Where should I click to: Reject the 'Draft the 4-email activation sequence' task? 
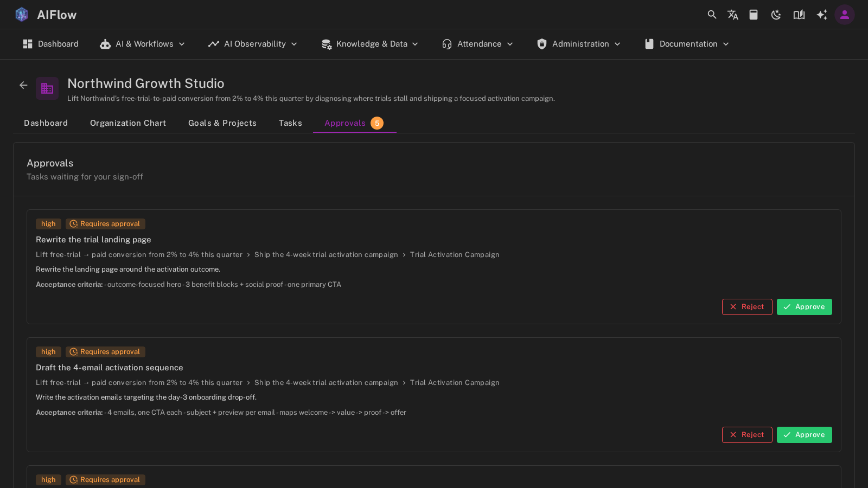point(747,435)
